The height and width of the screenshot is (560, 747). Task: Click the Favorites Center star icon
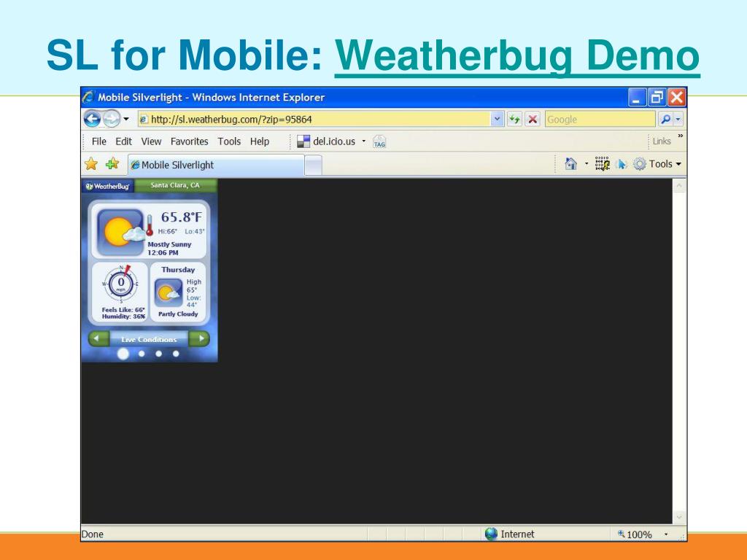click(x=91, y=164)
